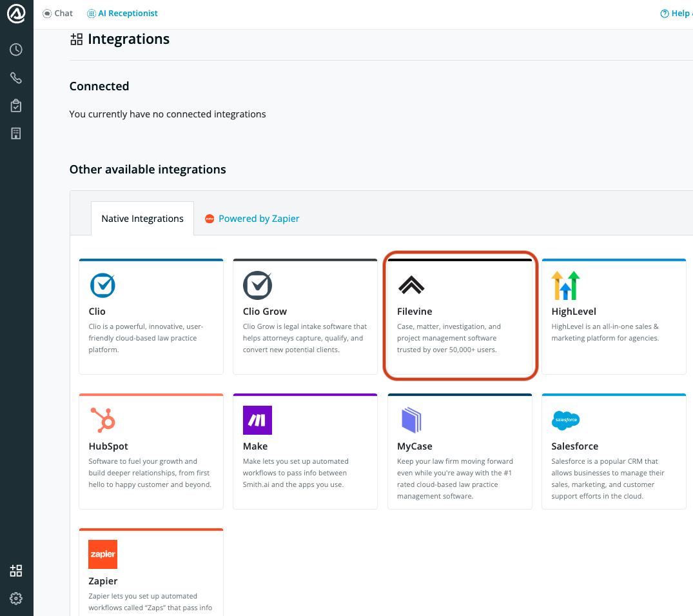
Task: Open the Clio integration title
Action: click(97, 312)
